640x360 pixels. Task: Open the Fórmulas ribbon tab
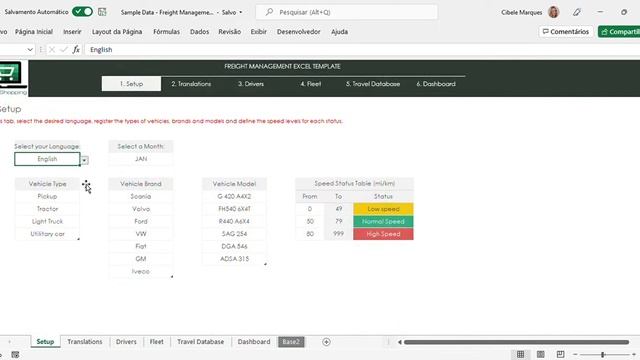(167, 31)
